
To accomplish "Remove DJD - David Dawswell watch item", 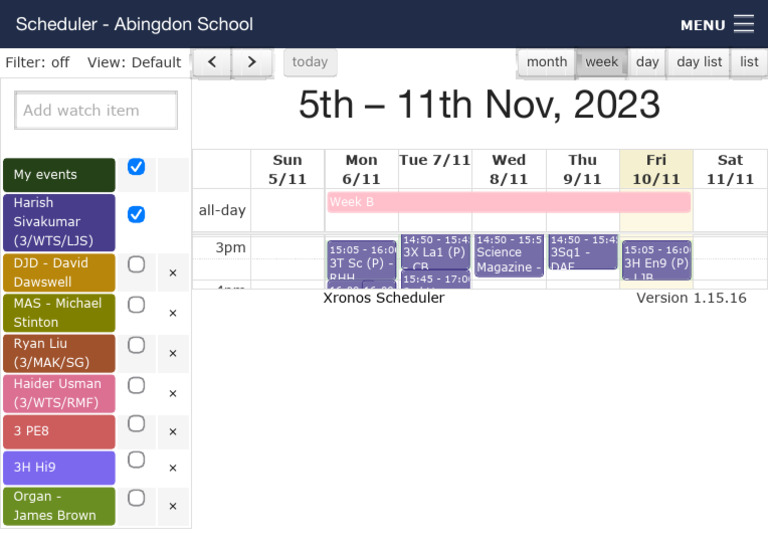I will point(172,273).
